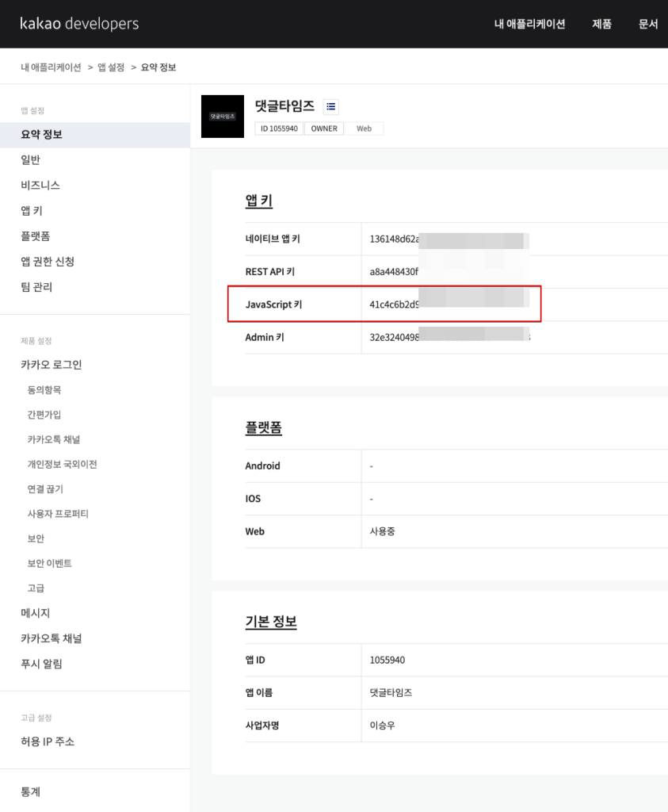Open 제품 in the top navigation
The height and width of the screenshot is (812, 668).
tap(602, 24)
